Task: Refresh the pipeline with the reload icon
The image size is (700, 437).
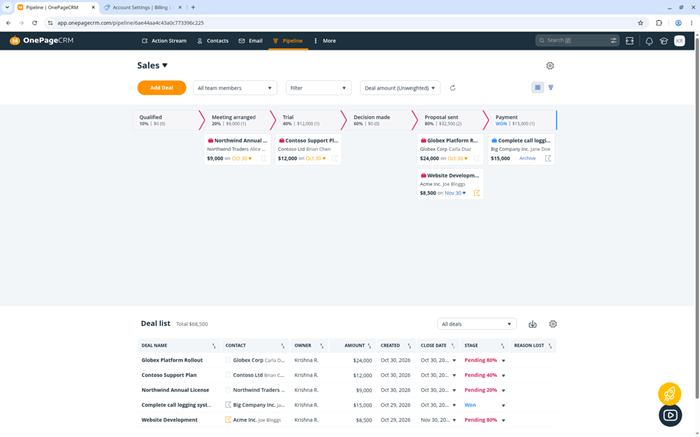Action: (x=453, y=88)
